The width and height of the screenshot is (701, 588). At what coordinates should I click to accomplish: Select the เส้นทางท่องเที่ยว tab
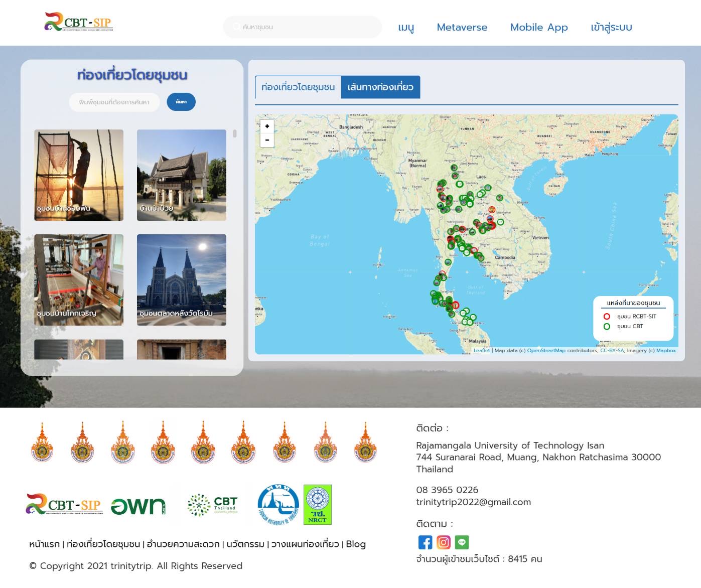point(380,87)
